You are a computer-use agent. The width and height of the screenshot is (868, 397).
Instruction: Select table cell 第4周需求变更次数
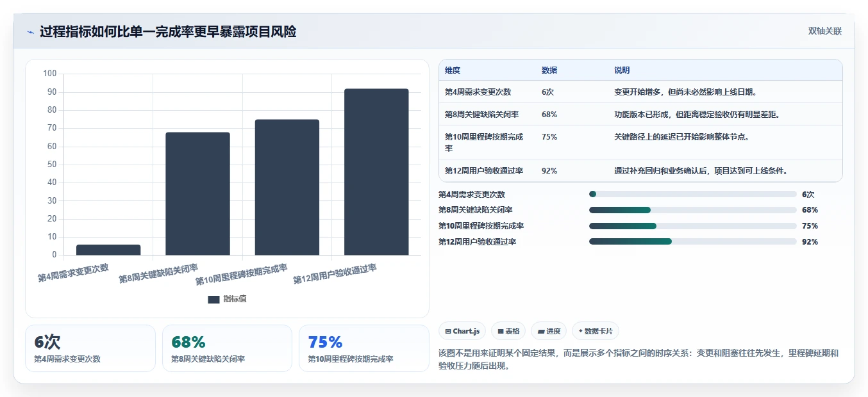(x=478, y=92)
